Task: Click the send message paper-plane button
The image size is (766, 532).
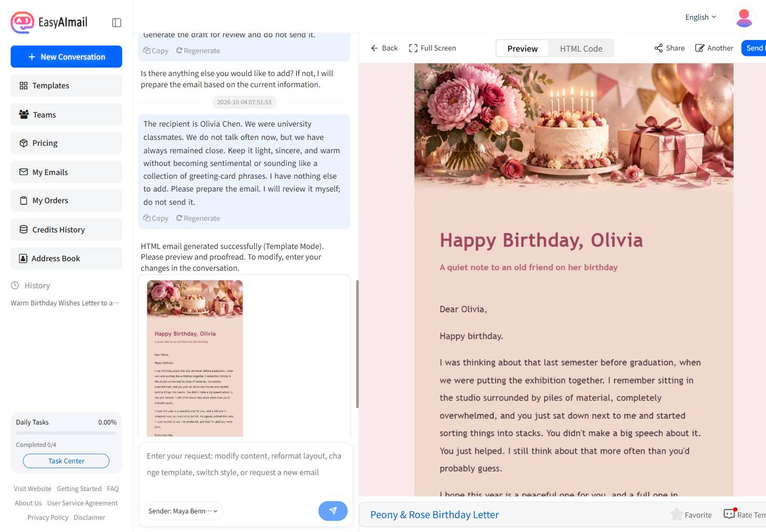Action: tap(333, 511)
